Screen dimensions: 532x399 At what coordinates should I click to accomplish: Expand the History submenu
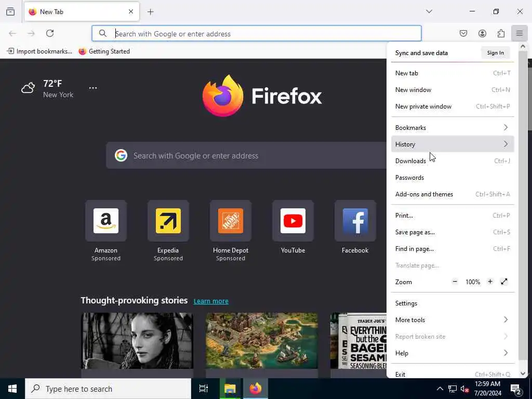coord(453,144)
